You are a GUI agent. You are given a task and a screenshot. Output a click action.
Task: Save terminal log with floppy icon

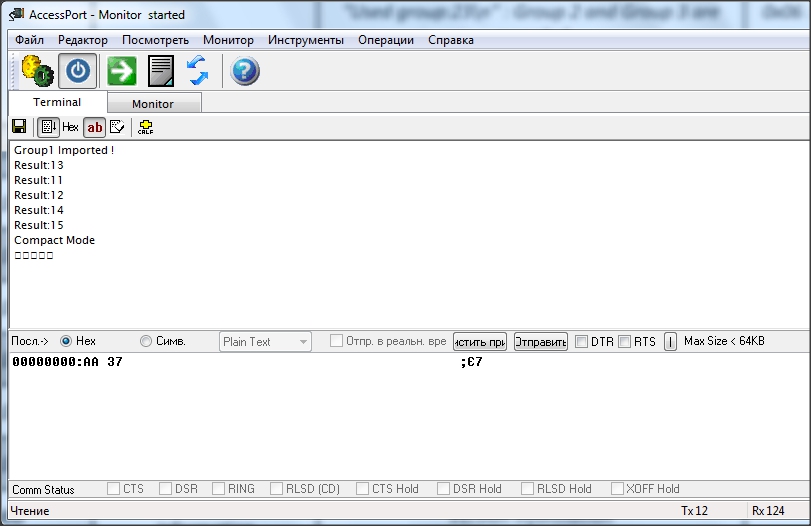click(x=19, y=127)
